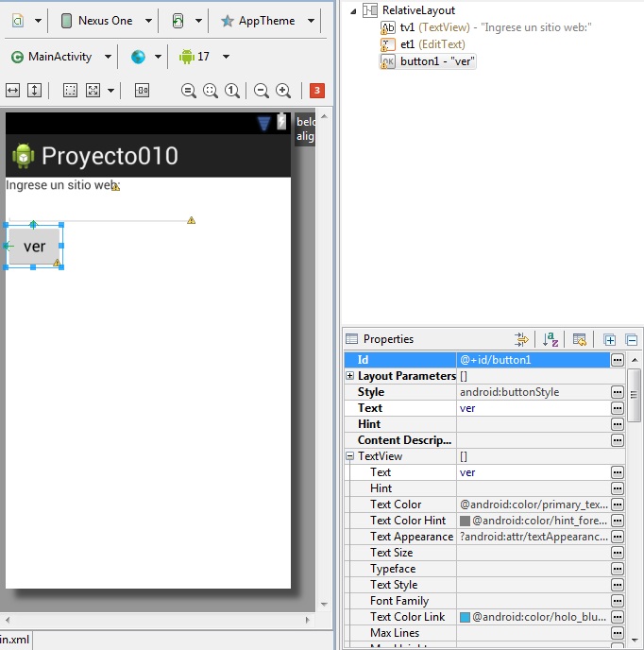Expand Layout Parameters property group
Image resolution: width=644 pixels, height=650 pixels.
[349, 376]
